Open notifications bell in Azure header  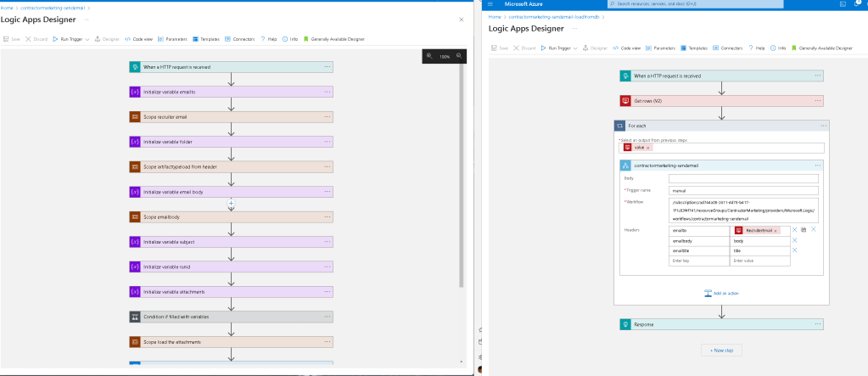click(859, 3)
